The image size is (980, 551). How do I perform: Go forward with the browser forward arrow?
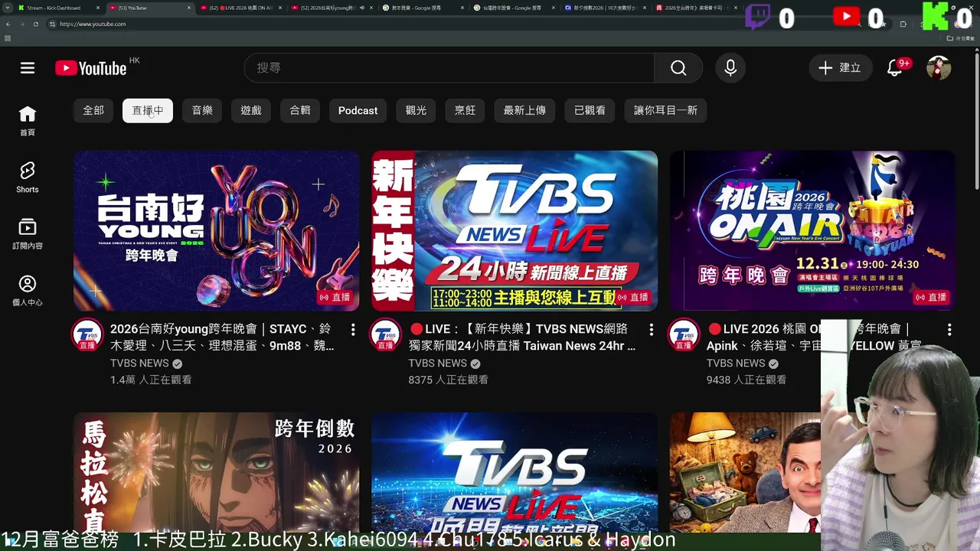21,24
